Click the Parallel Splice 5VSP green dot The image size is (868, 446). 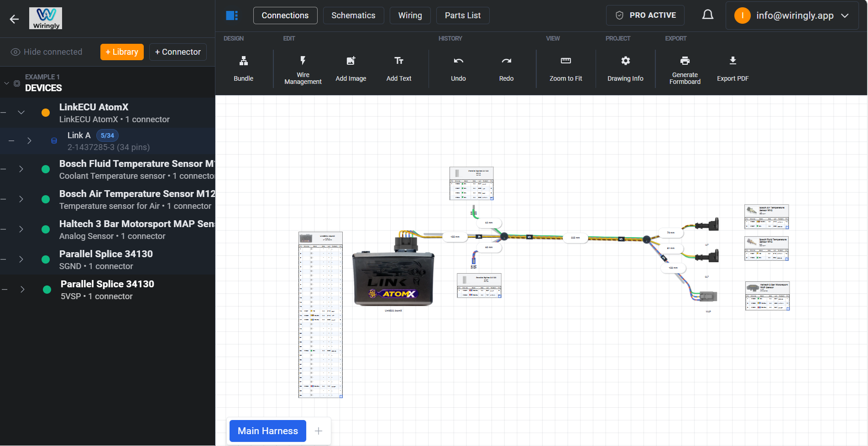[x=47, y=290]
